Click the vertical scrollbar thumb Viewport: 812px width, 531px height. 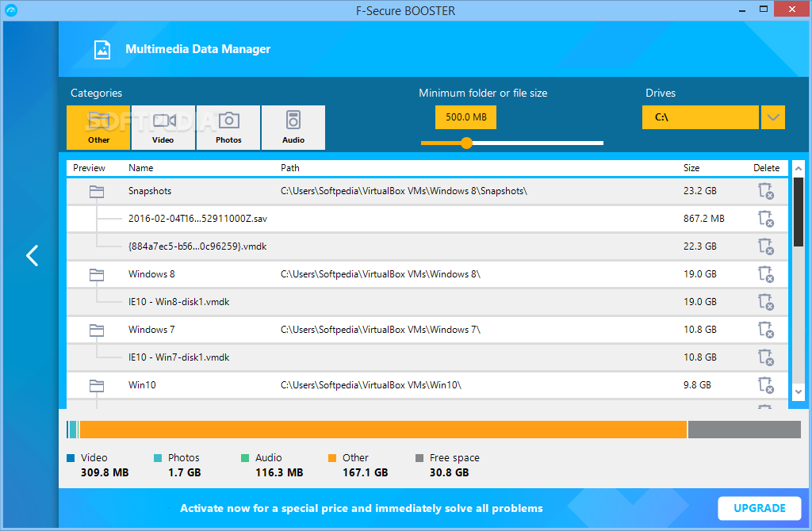pos(799,212)
